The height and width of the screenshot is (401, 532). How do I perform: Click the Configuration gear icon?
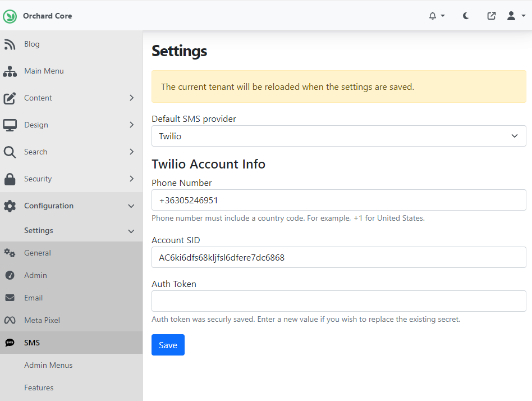pyautogui.click(x=10, y=206)
